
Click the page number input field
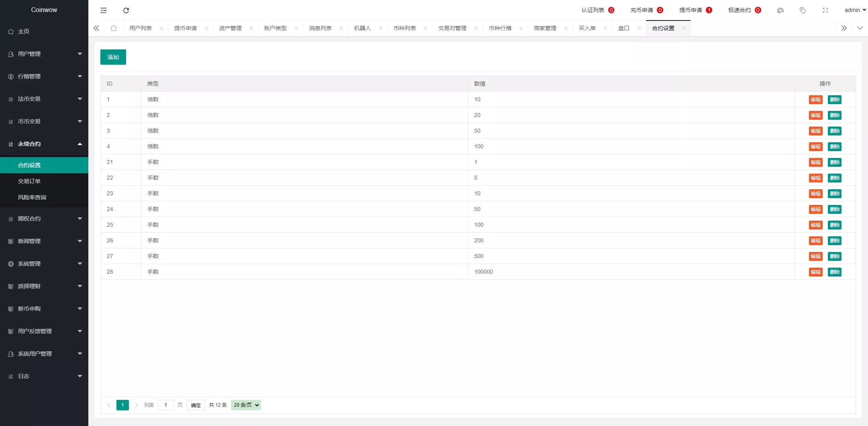click(166, 405)
